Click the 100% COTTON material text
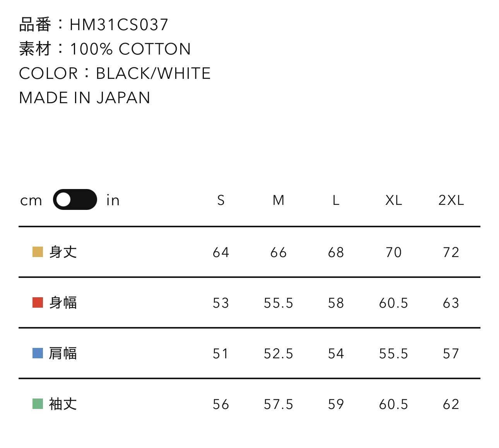Image resolution: width=499 pixels, height=448 pixels. (130, 49)
